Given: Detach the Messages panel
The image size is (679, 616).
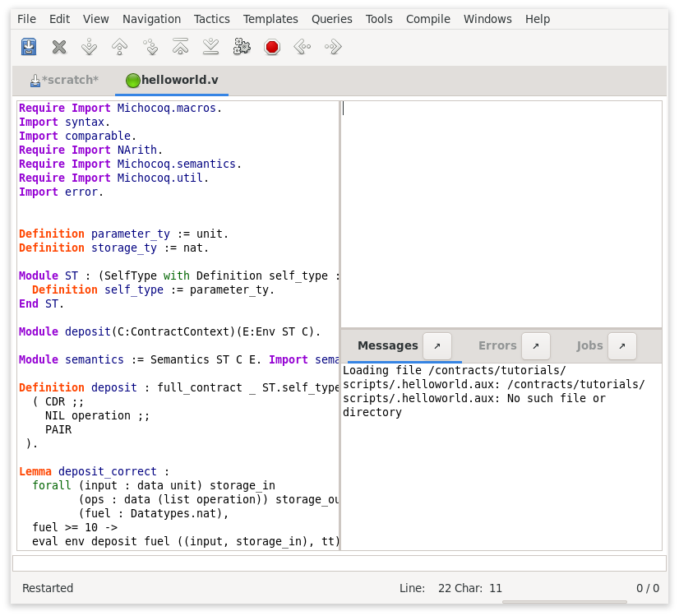Looking at the screenshot, I should click(x=438, y=345).
